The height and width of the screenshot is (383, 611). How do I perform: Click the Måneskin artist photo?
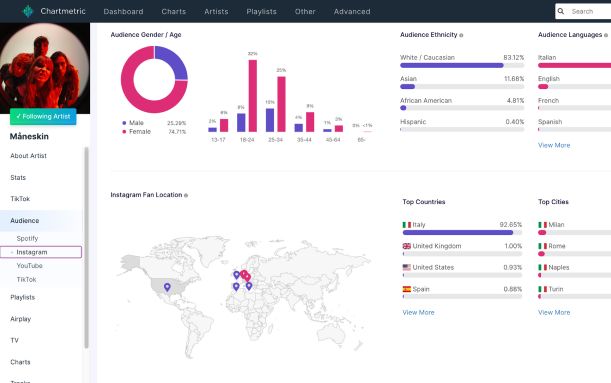coord(45,68)
